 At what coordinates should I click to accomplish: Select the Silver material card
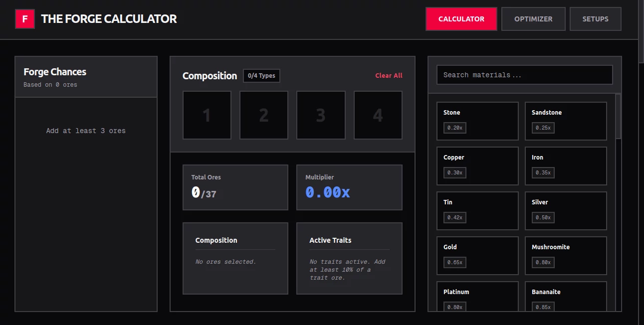[566, 210]
